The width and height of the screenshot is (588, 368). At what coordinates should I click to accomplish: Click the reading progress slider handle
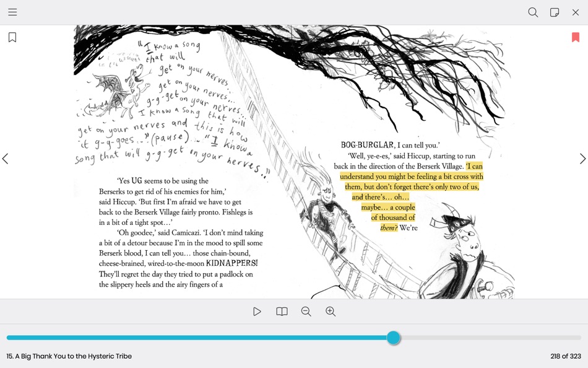(394, 338)
